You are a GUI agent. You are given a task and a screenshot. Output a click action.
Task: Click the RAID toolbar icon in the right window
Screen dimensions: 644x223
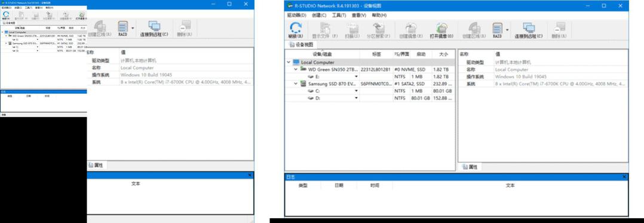click(x=497, y=30)
